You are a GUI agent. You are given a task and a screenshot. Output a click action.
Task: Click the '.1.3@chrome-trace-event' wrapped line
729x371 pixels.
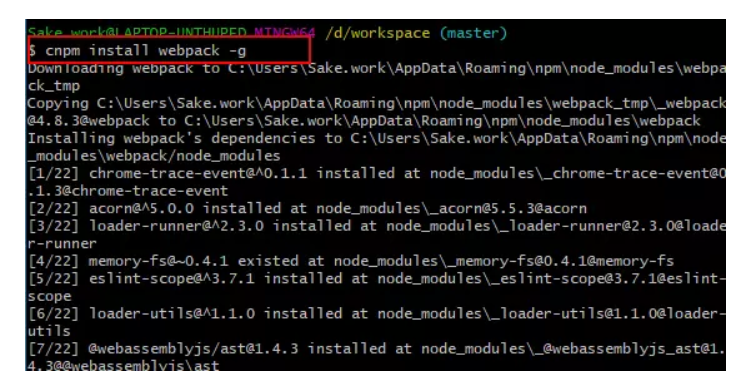click(128, 191)
